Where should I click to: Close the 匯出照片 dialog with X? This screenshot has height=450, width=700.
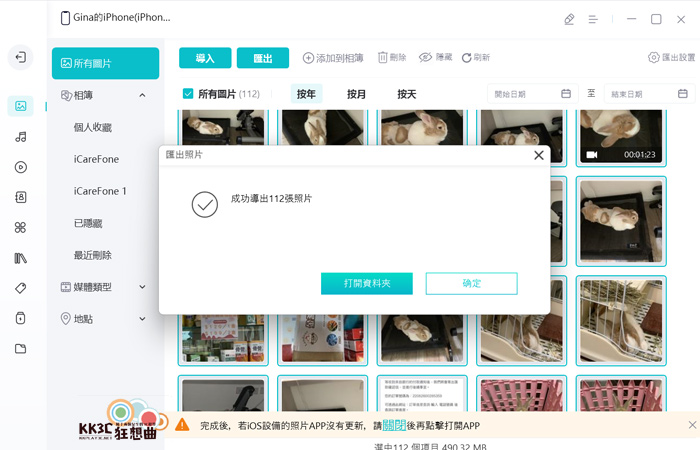point(539,155)
